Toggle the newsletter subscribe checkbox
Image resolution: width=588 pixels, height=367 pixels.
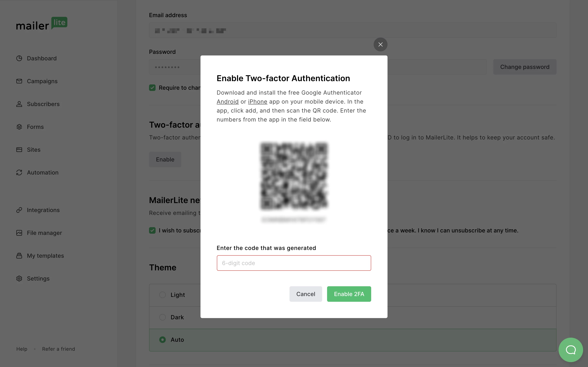[152, 230]
